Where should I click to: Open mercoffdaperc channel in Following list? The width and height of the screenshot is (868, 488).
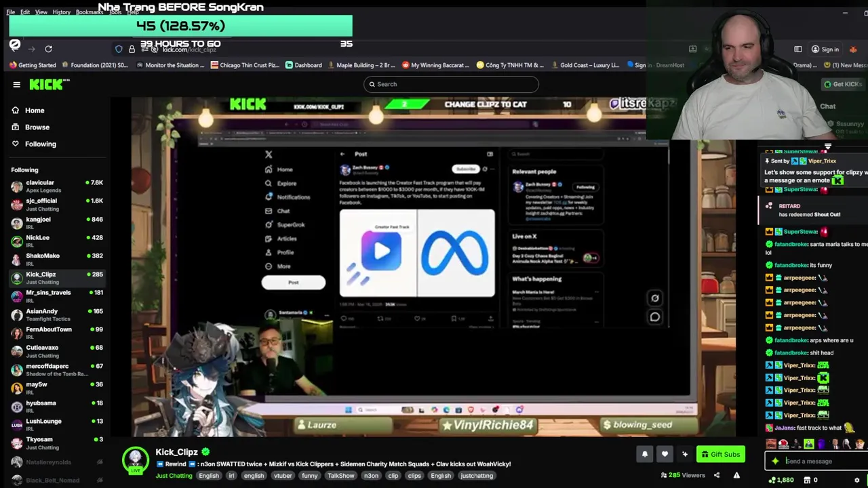[57, 369]
